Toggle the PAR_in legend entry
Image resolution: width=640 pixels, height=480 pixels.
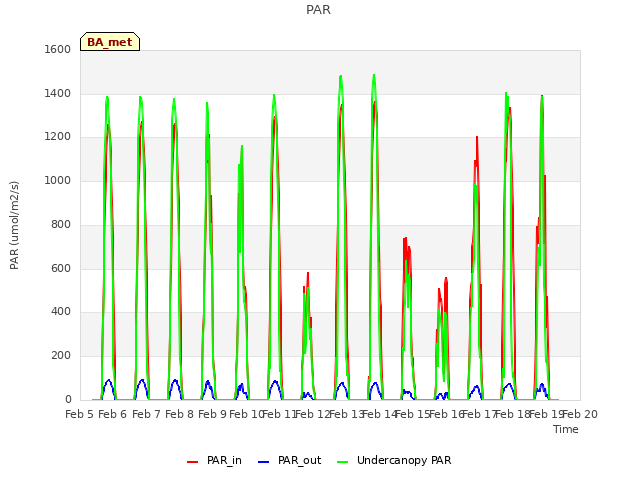pos(214,460)
